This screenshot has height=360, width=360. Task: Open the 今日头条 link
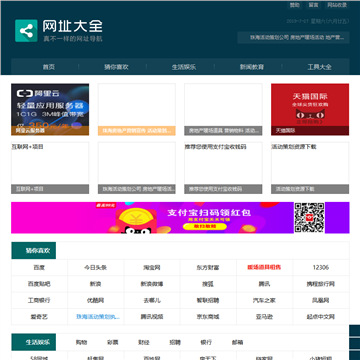95,267
